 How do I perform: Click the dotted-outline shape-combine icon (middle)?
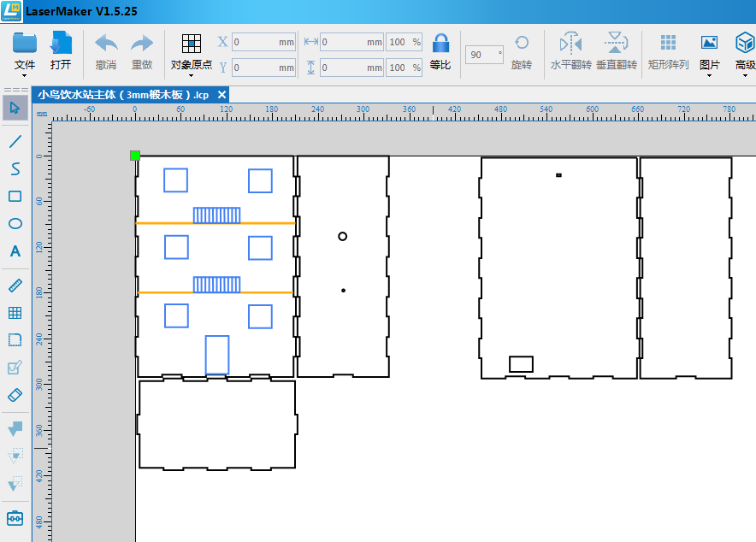tap(15, 456)
